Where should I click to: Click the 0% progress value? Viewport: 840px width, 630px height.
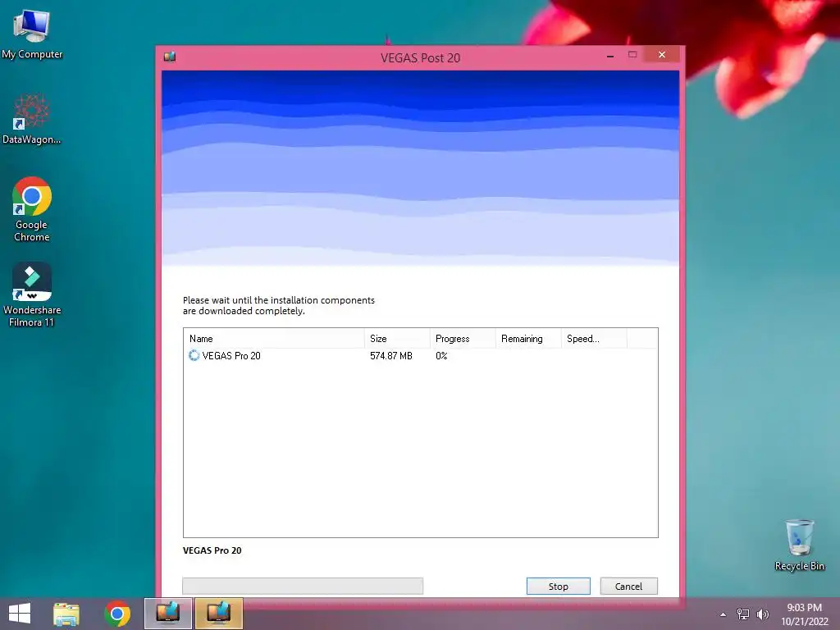point(441,356)
